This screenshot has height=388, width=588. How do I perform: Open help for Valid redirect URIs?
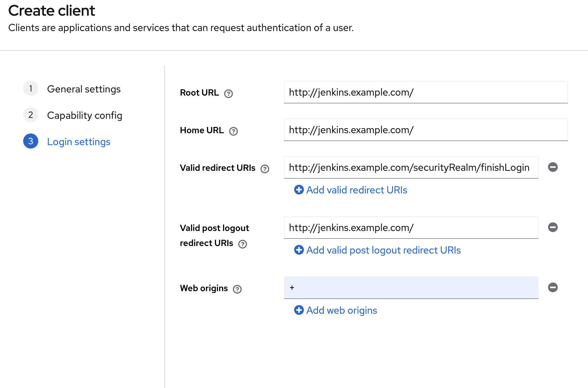(265, 169)
